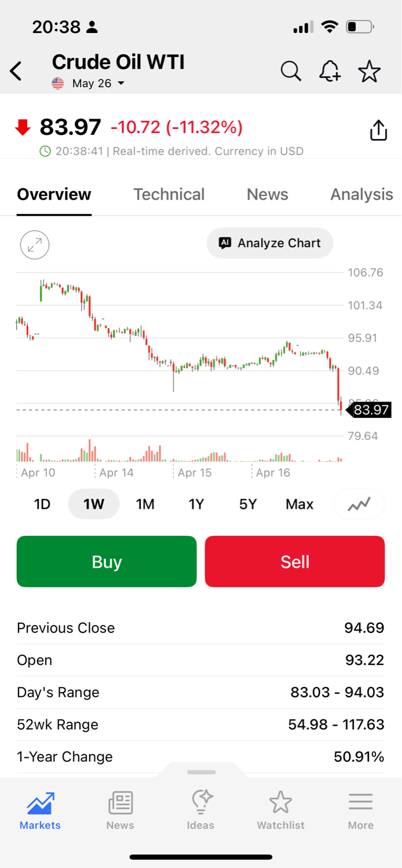Switch chart range to 1M

click(x=145, y=504)
